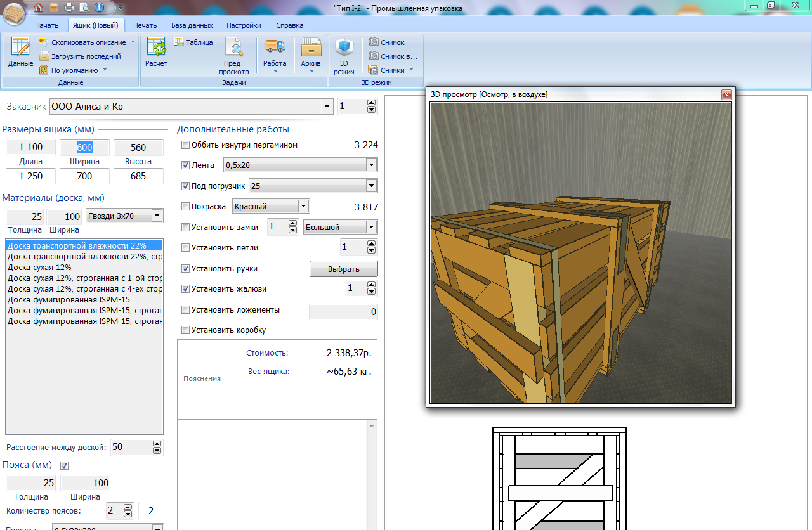Viewport: 812px width, 530px height.
Task: Expand the Скопировать описание dropdown arrow
Action: 133,42
